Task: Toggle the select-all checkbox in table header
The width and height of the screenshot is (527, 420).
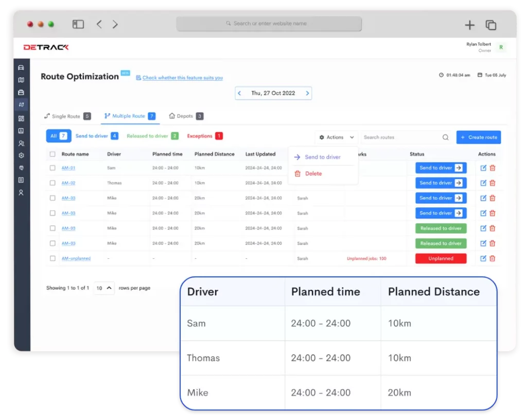Action: pyautogui.click(x=52, y=154)
